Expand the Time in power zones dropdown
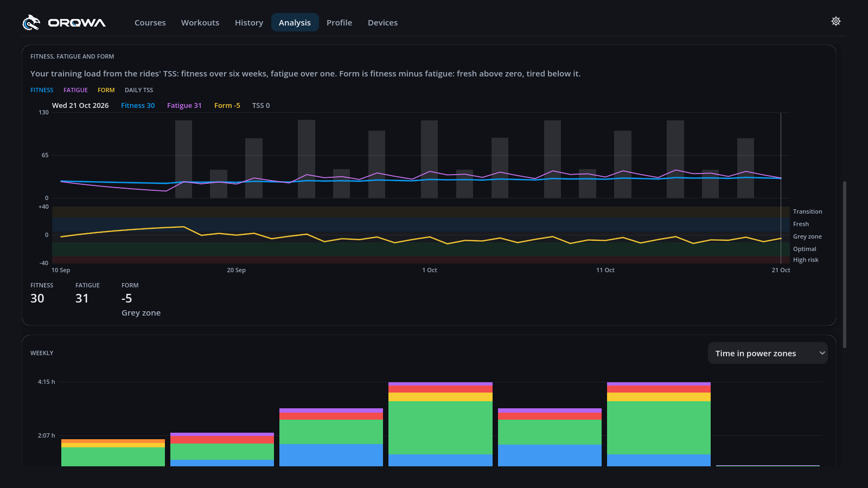 [x=768, y=353]
